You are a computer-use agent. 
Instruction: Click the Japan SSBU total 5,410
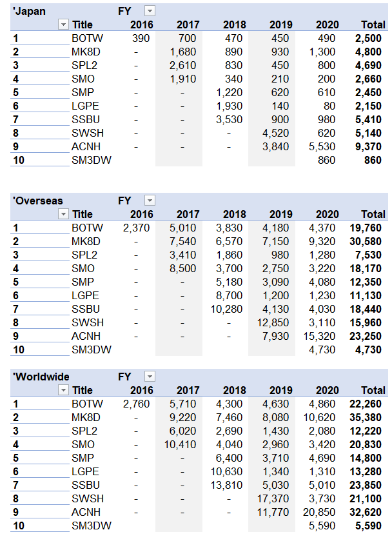click(368, 119)
